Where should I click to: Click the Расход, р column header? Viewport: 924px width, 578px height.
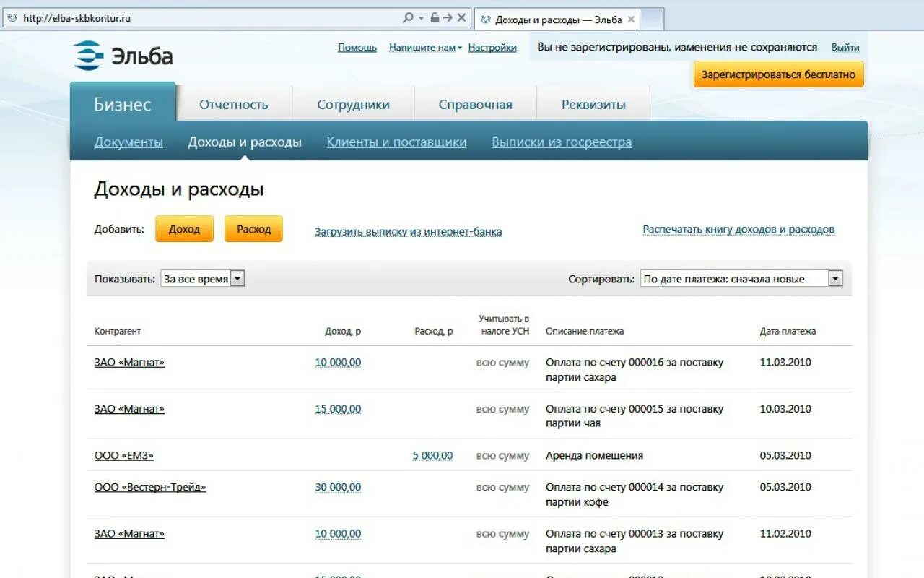pos(434,332)
